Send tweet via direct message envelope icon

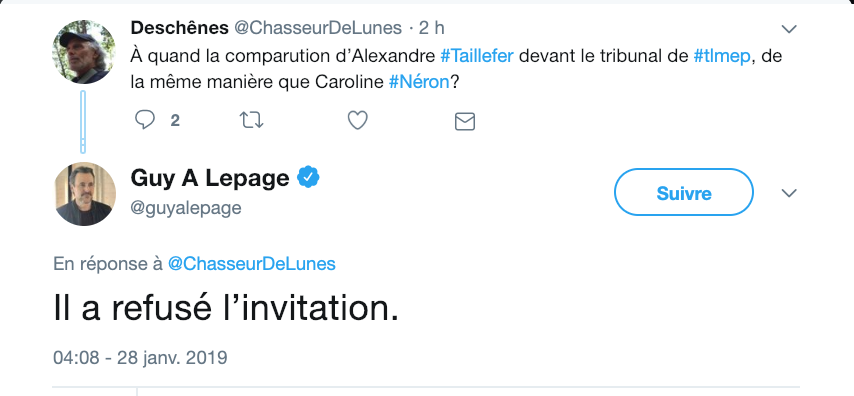465,121
